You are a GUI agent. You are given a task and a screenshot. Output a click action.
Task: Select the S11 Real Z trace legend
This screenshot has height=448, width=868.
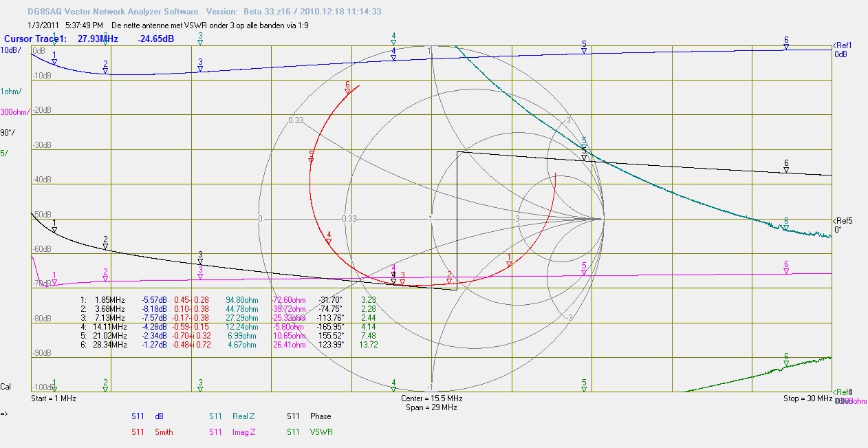click(x=232, y=416)
